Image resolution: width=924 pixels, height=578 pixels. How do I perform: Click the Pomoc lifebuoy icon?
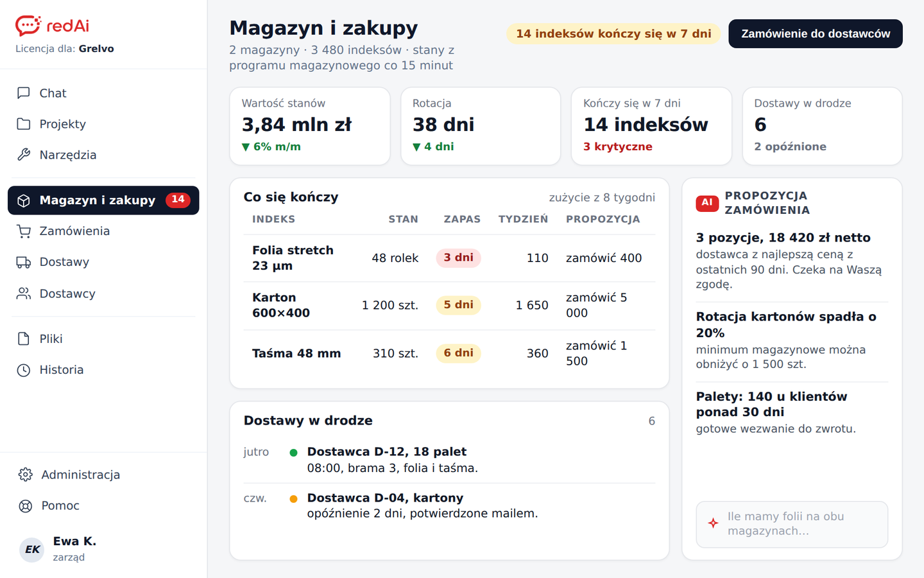point(26,505)
